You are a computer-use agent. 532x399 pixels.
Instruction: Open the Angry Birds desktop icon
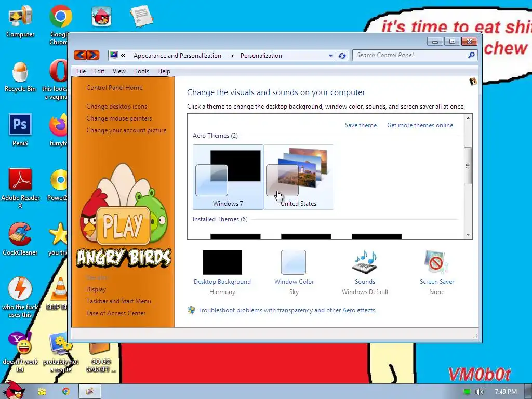pos(101,16)
